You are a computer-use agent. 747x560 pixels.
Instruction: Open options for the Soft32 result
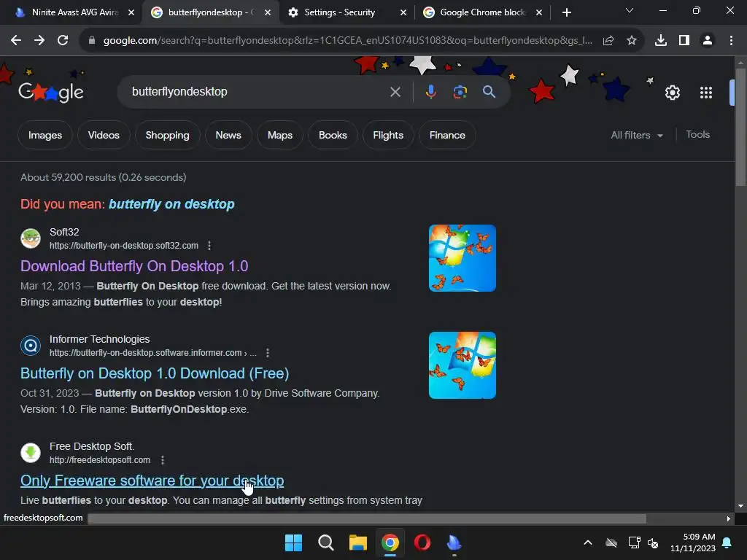tap(209, 246)
